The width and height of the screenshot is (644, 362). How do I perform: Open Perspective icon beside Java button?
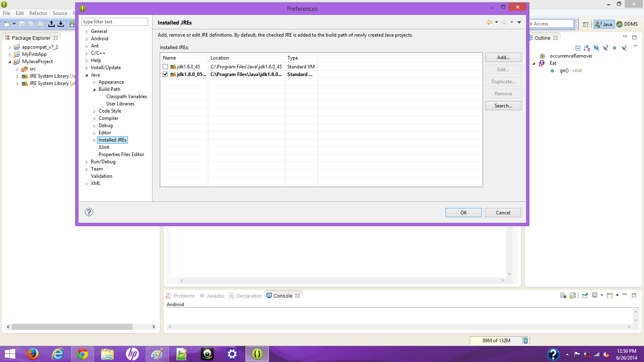(586, 24)
